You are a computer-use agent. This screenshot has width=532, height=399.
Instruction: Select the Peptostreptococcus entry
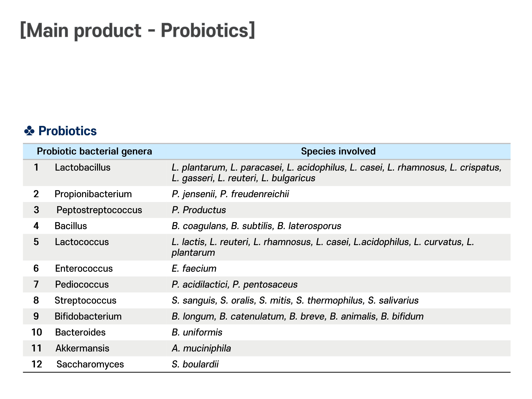99,210
